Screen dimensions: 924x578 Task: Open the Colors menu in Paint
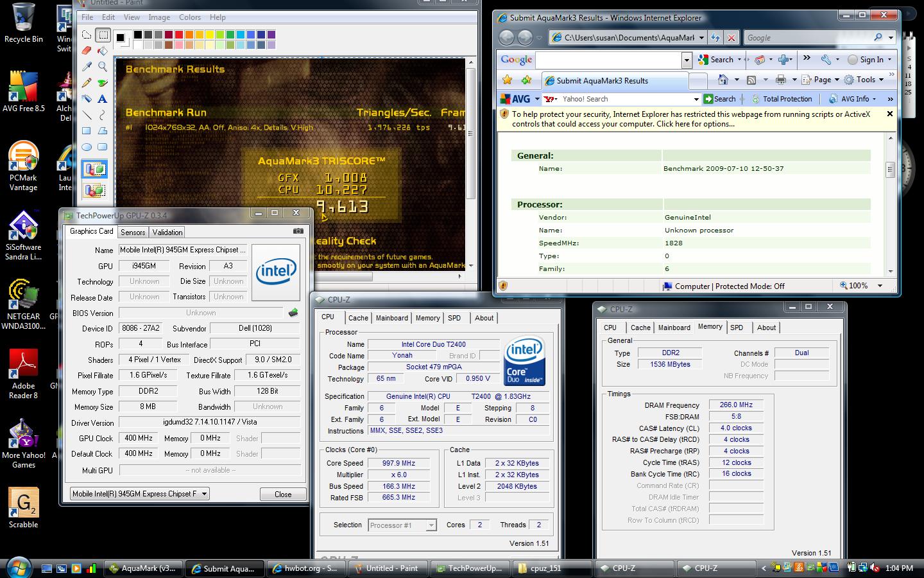190,17
